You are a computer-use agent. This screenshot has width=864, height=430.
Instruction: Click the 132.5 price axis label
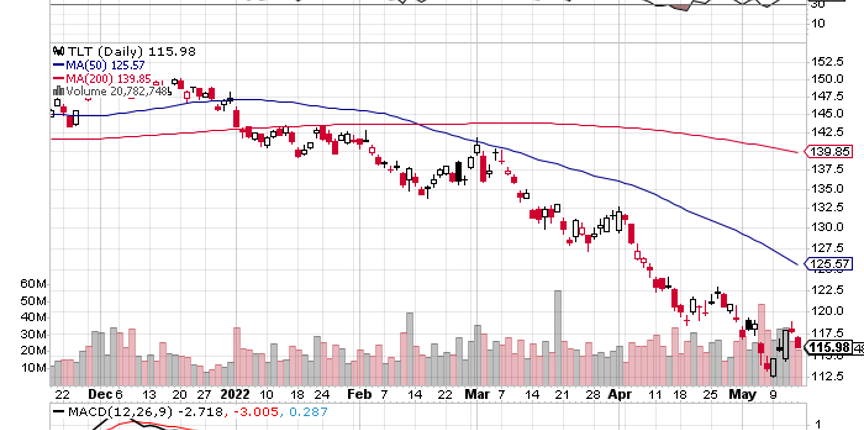[x=827, y=207]
